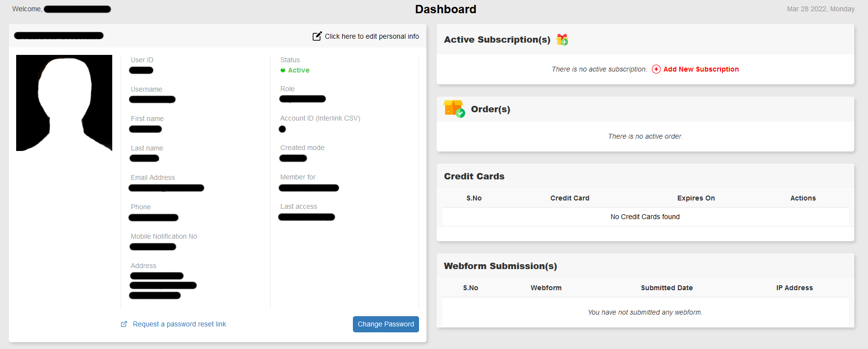Image resolution: width=868 pixels, height=349 pixels.
Task: Click the gift icon beside Active Subscription(s)
Action: point(562,39)
